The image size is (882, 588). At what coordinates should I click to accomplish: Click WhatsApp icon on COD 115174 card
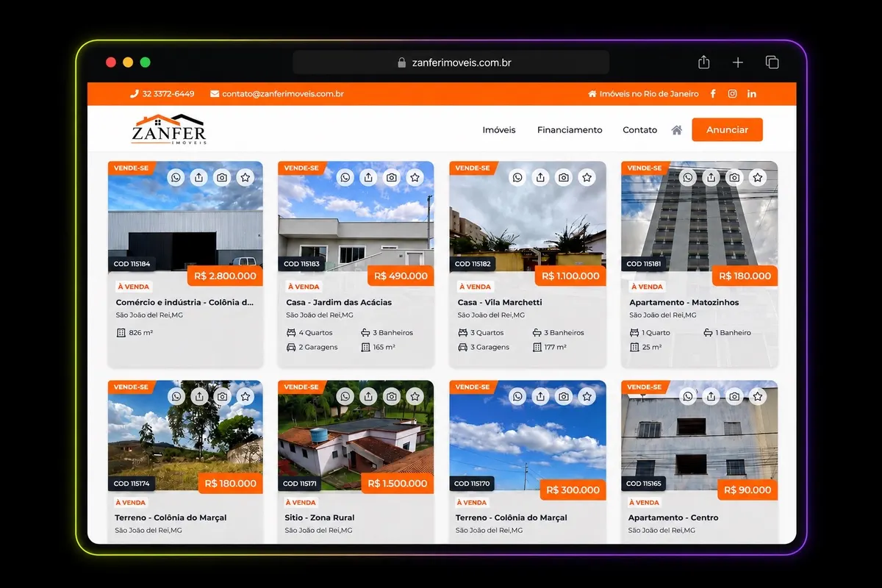tap(176, 396)
